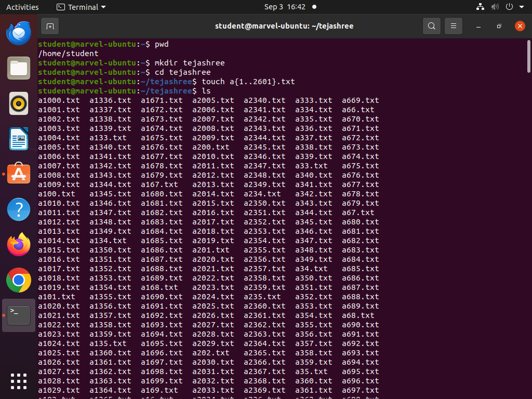Minimize the terminal window
The width and height of the screenshot is (532, 399).
pyautogui.click(x=478, y=26)
